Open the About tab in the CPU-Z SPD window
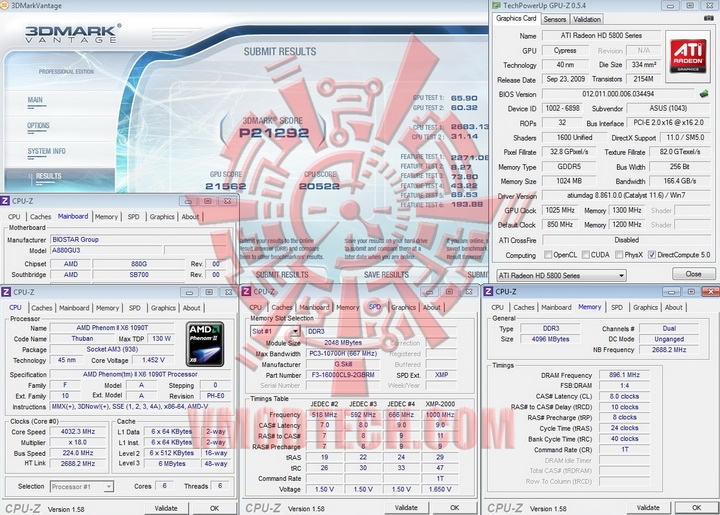720x515 pixels. [432, 308]
